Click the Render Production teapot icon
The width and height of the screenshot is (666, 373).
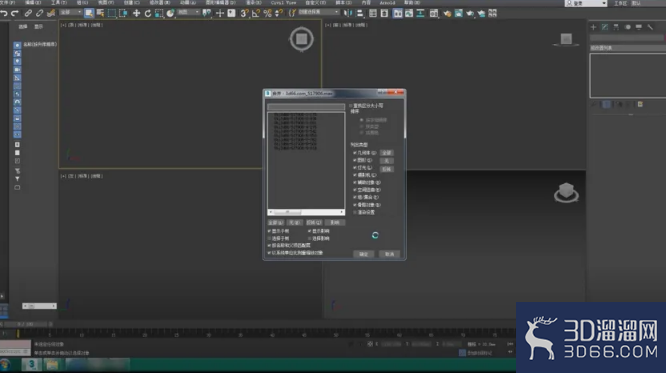(x=470, y=14)
